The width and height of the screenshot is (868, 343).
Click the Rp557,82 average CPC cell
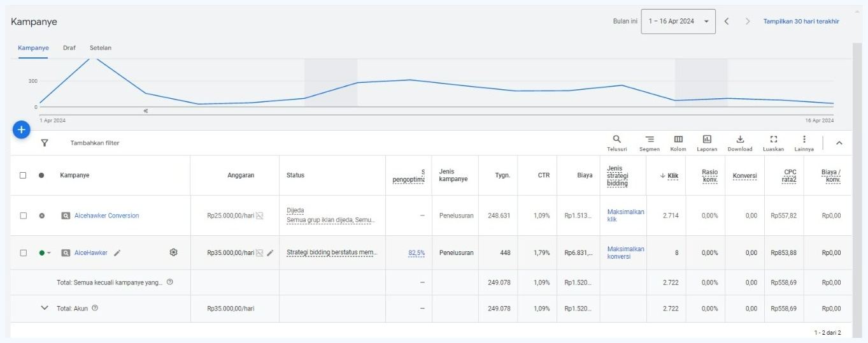pyautogui.click(x=783, y=215)
